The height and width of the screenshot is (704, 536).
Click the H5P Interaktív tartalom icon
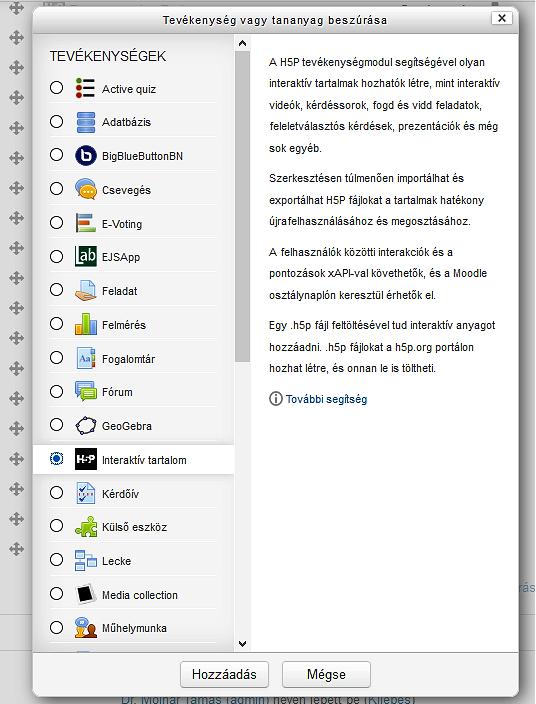point(85,459)
